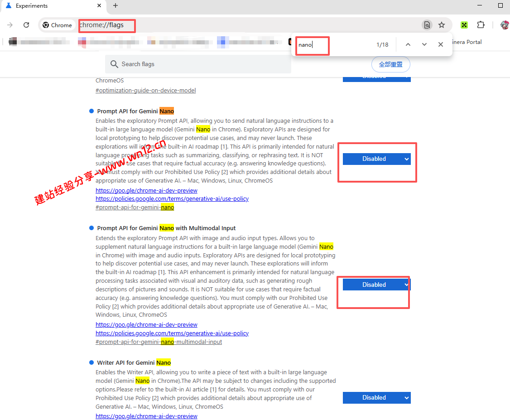Open #optimization-guide-on-device-model anchor link
This screenshot has width=510, height=420.
pos(145,91)
